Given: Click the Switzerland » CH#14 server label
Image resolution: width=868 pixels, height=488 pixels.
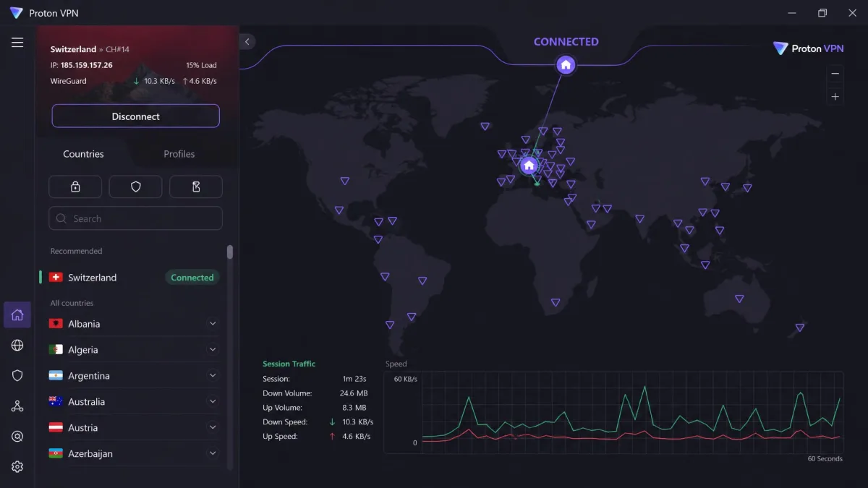Looking at the screenshot, I should pos(90,49).
